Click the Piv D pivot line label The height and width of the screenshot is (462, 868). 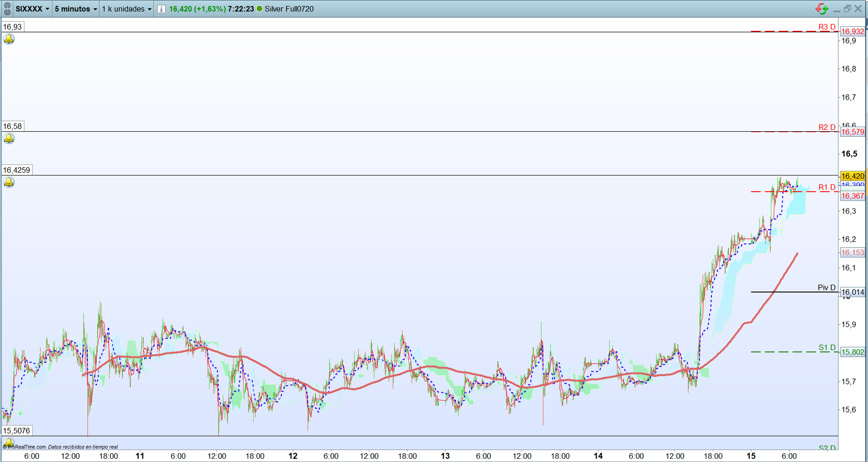pyautogui.click(x=826, y=287)
